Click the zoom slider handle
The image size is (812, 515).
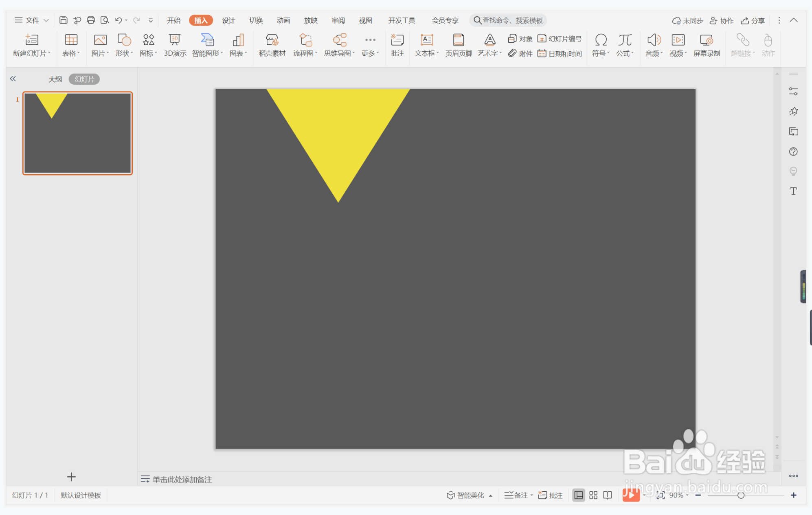[741, 495]
